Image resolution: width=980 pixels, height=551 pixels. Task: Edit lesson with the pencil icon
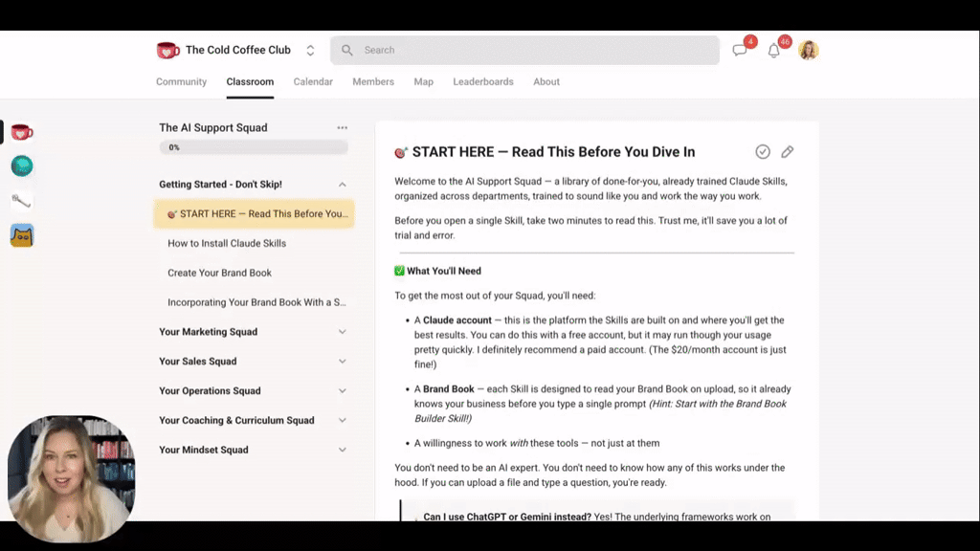click(x=788, y=152)
